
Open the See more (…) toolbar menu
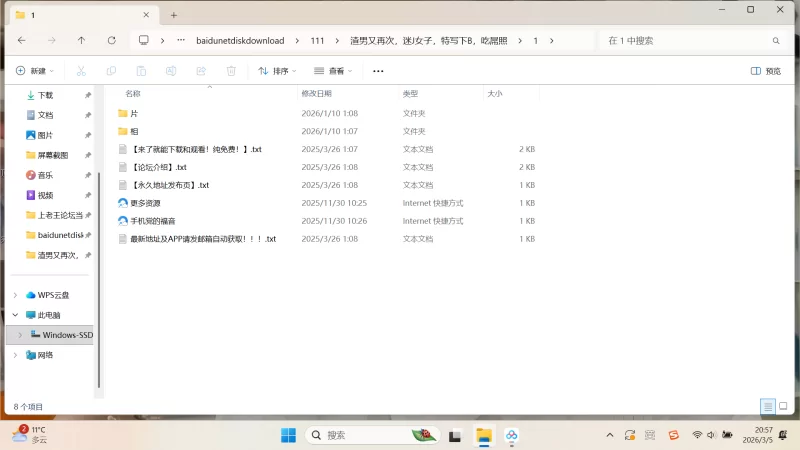pos(378,71)
